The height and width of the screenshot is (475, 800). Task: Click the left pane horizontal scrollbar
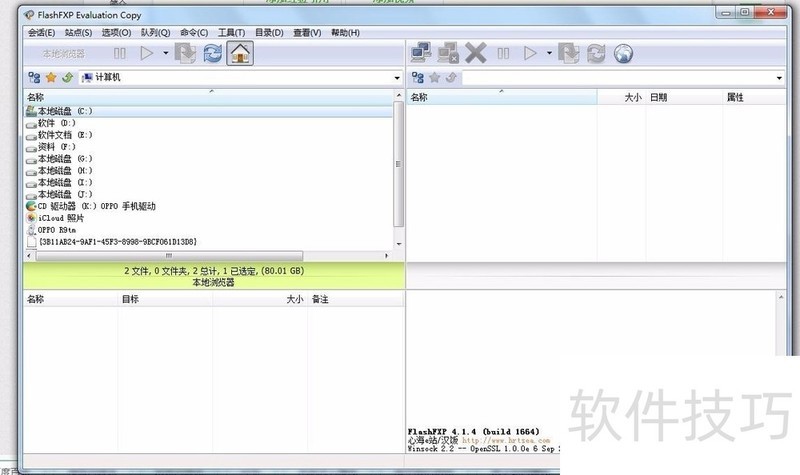coord(169,256)
